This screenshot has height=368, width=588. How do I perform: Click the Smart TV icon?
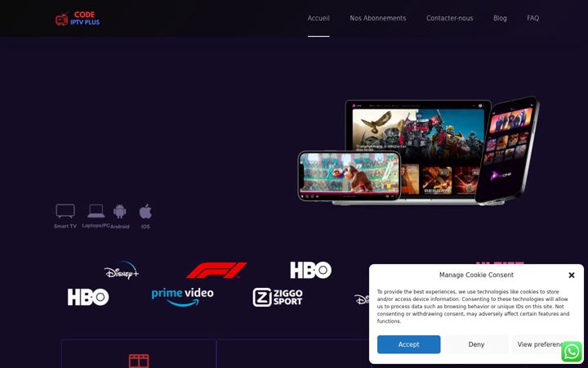click(x=65, y=212)
